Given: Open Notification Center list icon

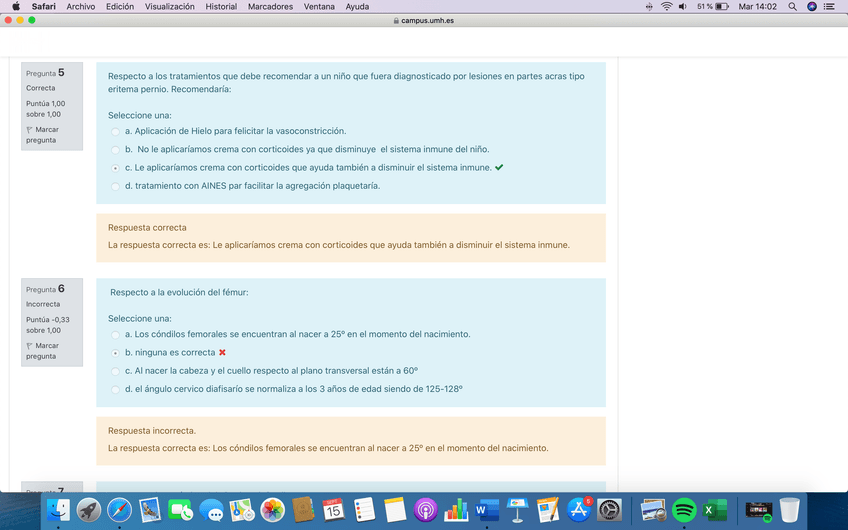Looking at the screenshot, I should click(829, 6).
